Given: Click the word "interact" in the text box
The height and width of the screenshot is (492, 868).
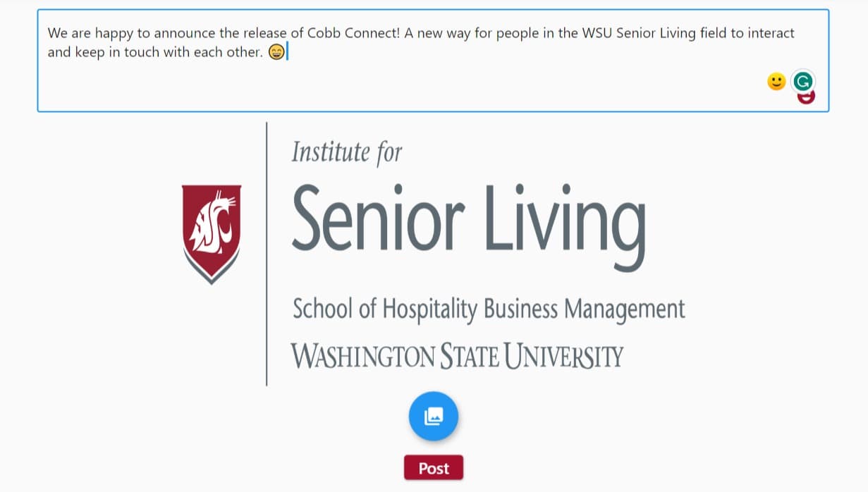Looking at the screenshot, I should (x=771, y=33).
